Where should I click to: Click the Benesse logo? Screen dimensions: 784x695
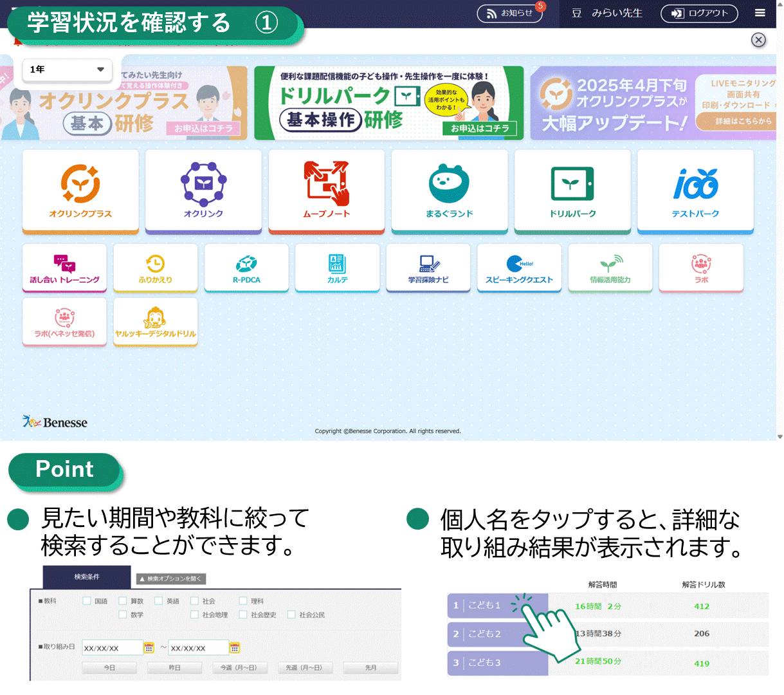click(x=55, y=422)
